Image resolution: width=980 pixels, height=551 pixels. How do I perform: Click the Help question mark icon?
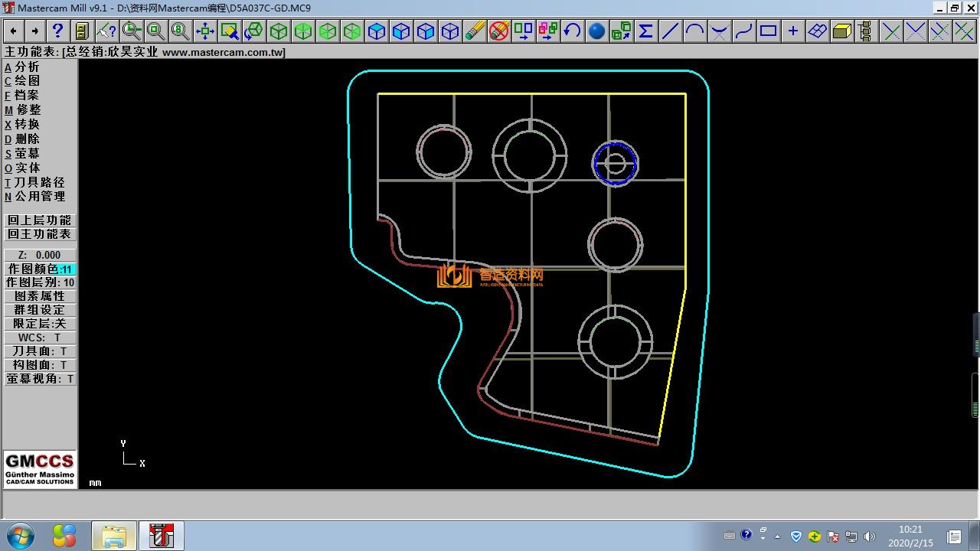(57, 31)
